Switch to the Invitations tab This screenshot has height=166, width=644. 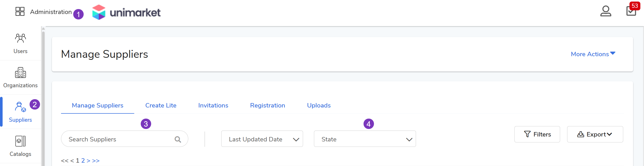213,105
